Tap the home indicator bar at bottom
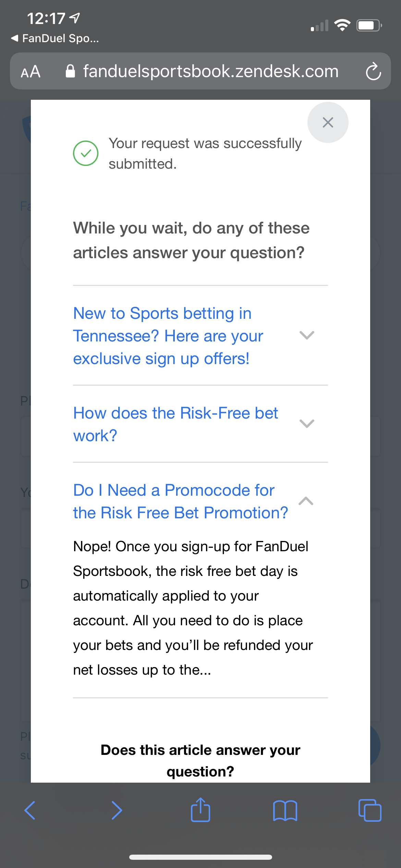The height and width of the screenshot is (868, 401). click(x=200, y=857)
